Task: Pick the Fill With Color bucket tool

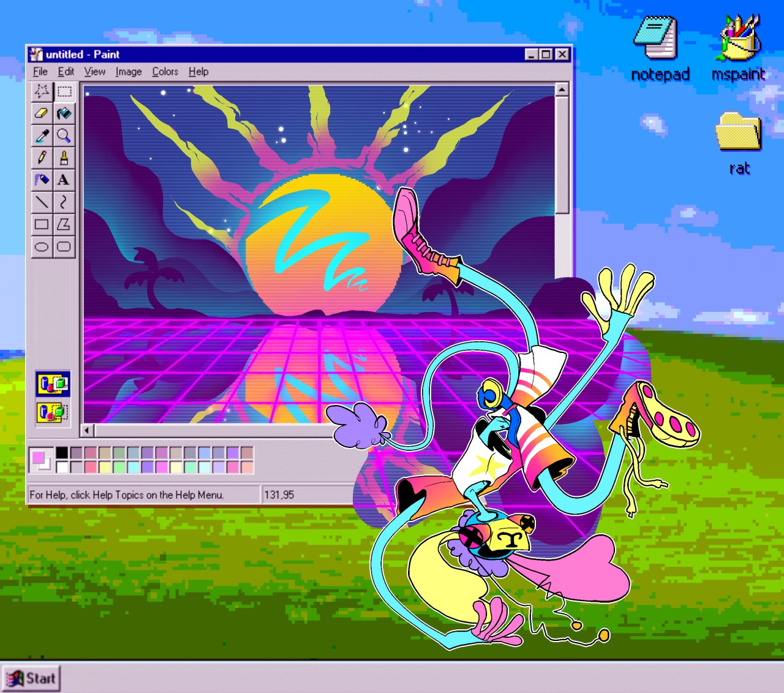Action: [64, 114]
